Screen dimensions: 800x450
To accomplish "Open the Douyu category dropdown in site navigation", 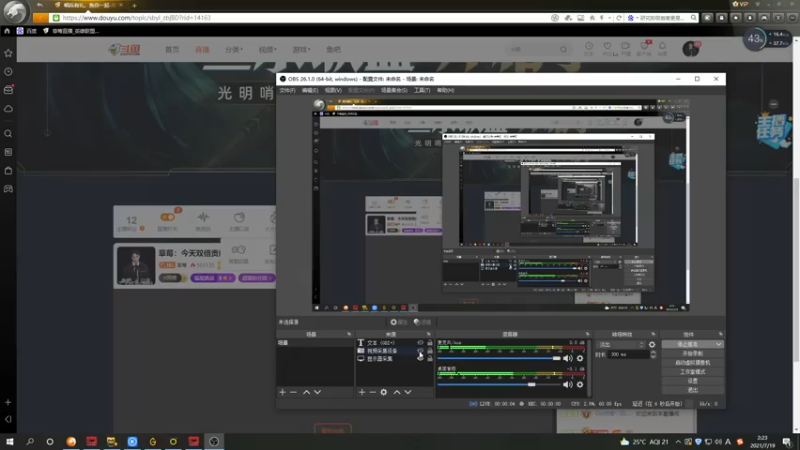I will (x=234, y=49).
